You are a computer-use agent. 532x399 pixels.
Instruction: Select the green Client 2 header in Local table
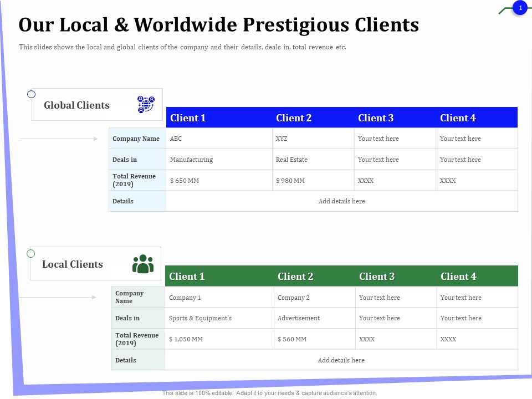click(x=315, y=276)
